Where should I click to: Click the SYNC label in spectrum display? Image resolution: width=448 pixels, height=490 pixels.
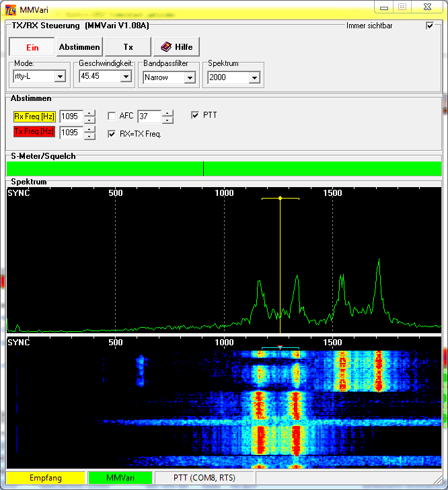(19, 193)
